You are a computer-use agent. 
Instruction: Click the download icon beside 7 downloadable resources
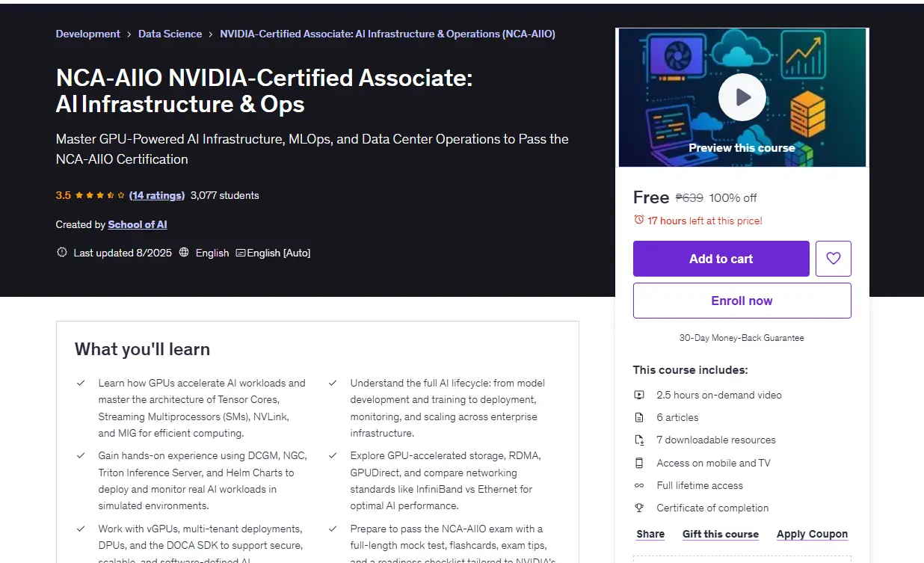point(639,440)
